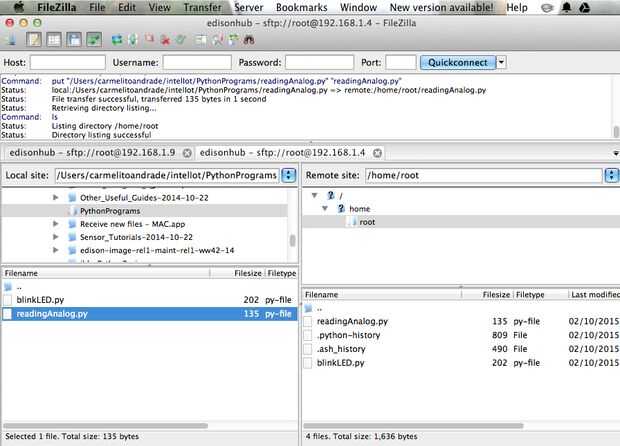This screenshot has width=620, height=446.
Task: Cancel current operation toolbar icon
Action: coord(149,38)
